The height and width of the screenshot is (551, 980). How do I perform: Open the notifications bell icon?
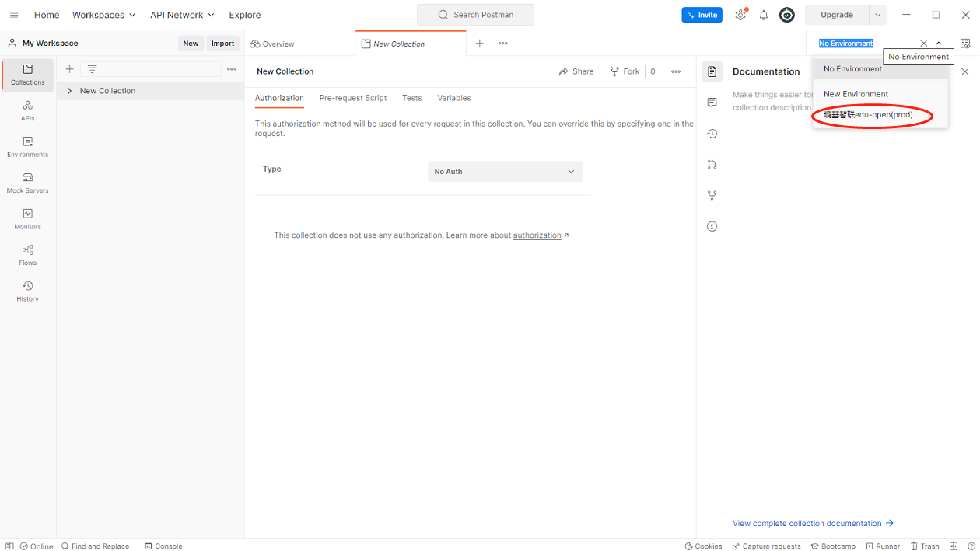pos(763,15)
